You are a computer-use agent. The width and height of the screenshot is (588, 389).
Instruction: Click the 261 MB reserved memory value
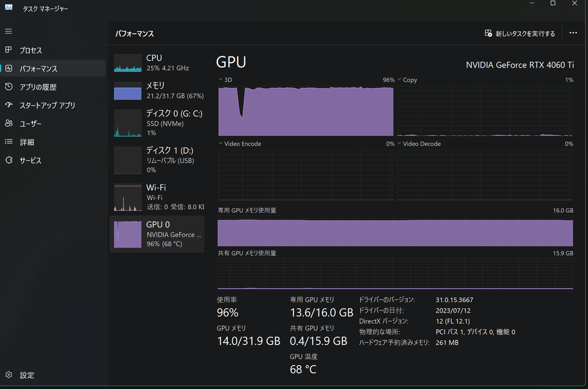click(x=447, y=343)
